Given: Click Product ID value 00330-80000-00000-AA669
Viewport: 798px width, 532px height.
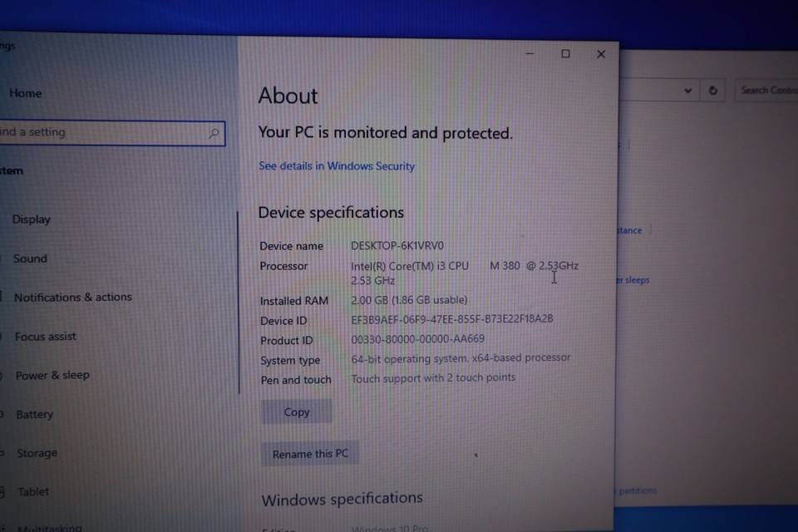Looking at the screenshot, I should 417,339.
